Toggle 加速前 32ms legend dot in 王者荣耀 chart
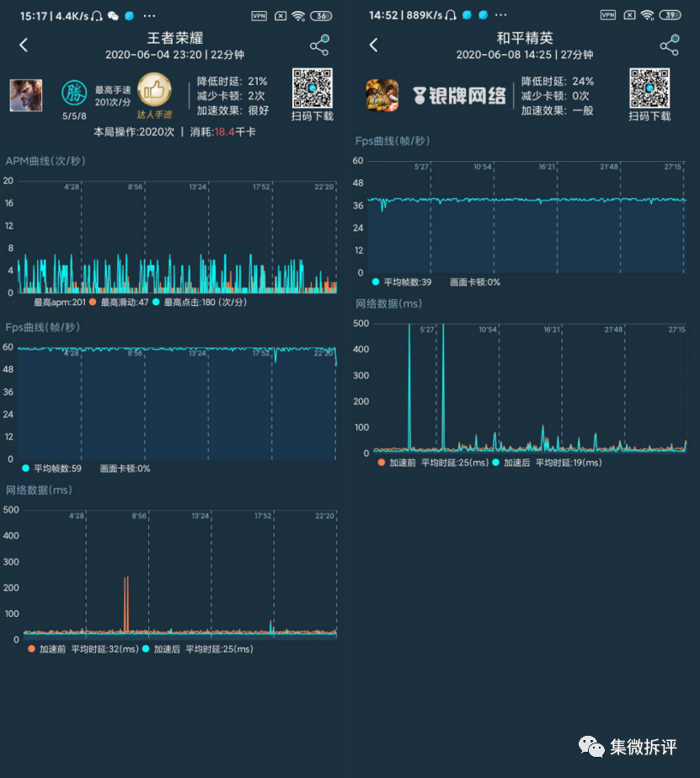Viewport: 700px width, 778px height. pos(31,648)
